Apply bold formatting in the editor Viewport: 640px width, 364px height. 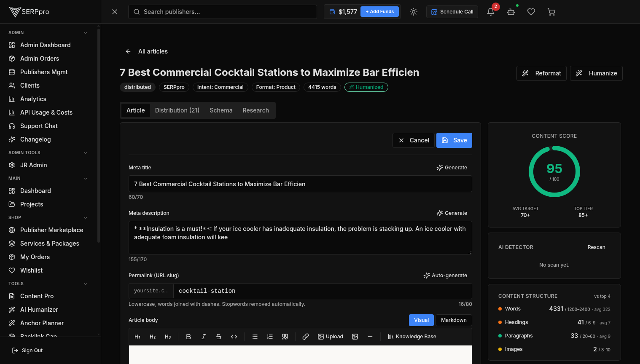point(188,336)
